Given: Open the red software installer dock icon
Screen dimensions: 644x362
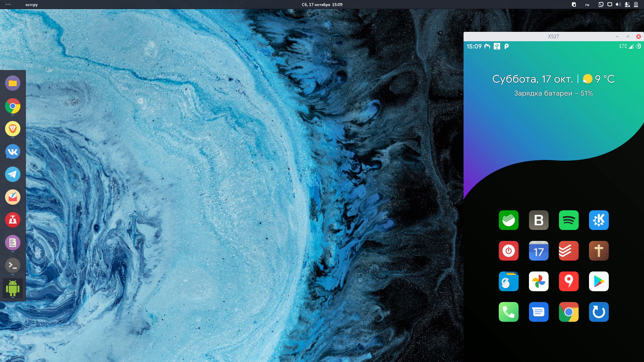Looking at the screenshot, I should click(x=13, y=220).
